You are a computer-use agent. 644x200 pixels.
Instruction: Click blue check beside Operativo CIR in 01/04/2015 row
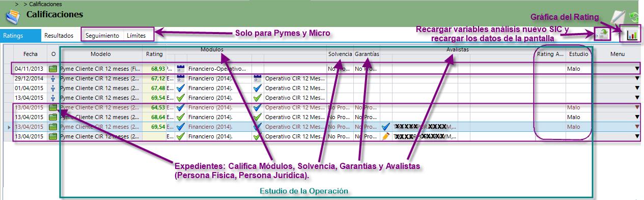tap(257, 88)
